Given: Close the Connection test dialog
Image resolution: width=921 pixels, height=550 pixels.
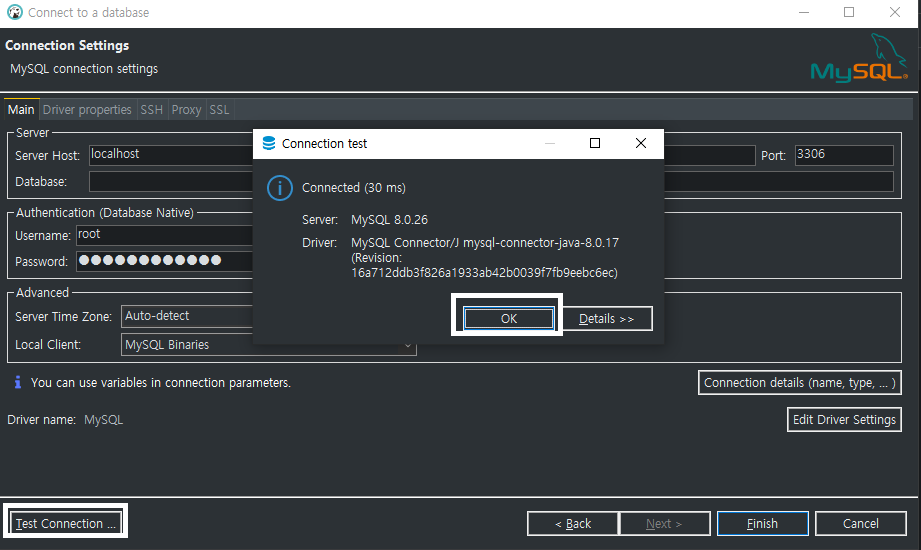Looking at the screenshot, I should coord(641,143).
